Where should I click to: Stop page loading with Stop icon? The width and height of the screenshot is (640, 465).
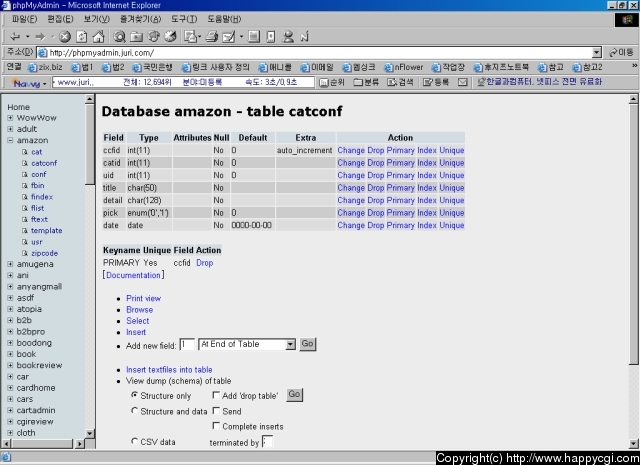pos(64,37)
